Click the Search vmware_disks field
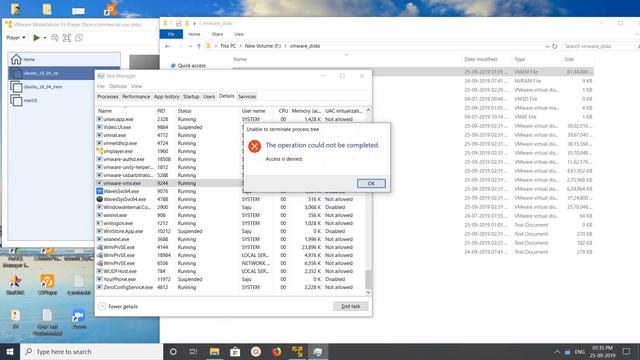This screenshot has height=360, width=640. [x=598, y=46]
